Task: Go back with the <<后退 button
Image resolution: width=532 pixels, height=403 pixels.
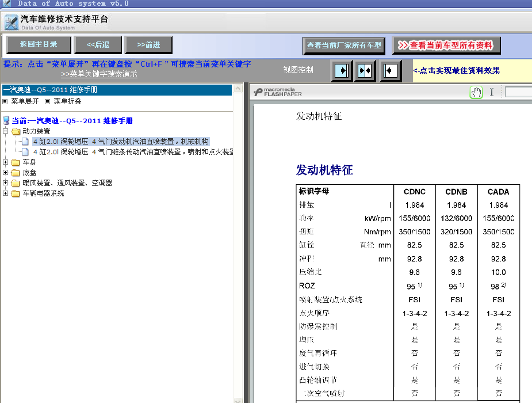Action: click(x=98, y=45)
